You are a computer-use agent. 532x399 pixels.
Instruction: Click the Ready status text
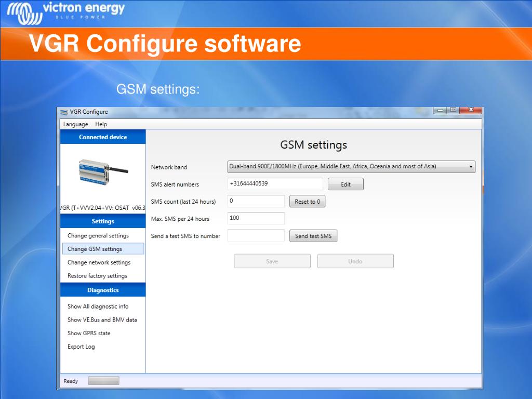coord(71,381)
